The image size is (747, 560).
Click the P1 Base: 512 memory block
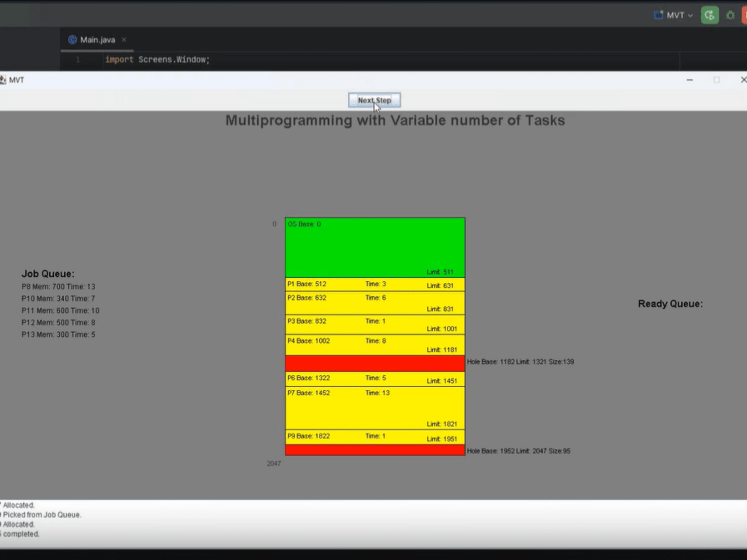375,284
